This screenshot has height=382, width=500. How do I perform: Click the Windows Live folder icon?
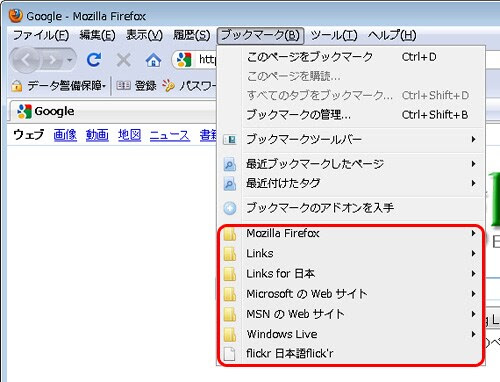pyautogui.click(x=230, y=334)
